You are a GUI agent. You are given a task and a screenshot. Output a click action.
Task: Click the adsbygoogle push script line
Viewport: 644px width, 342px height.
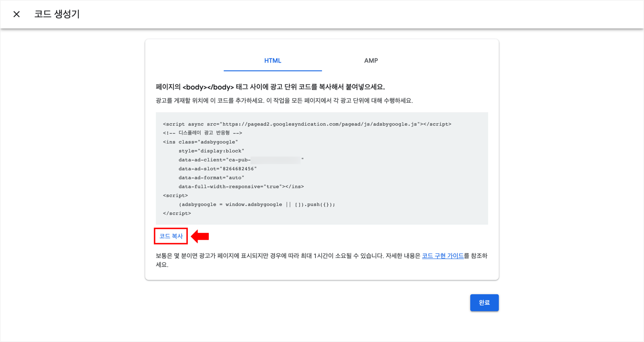click(257, 204)
